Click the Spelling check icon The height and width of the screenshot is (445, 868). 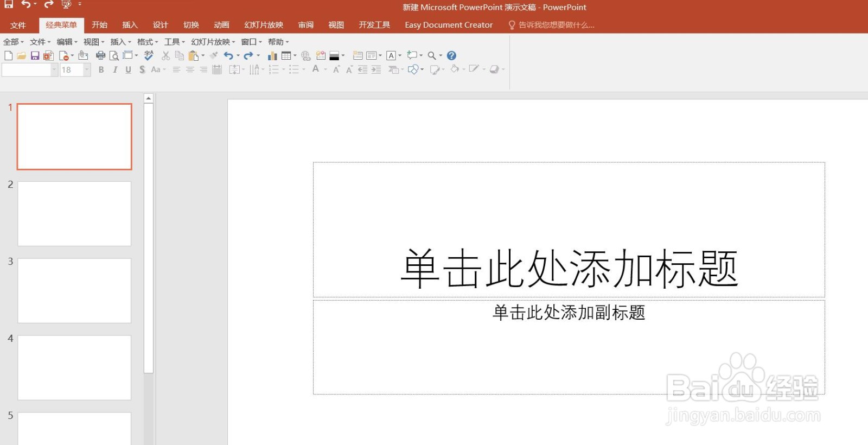(x=149, y=55)
